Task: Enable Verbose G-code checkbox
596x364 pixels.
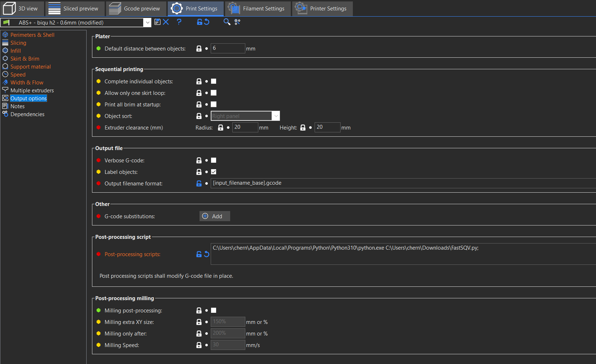Action: click(214, 161)
